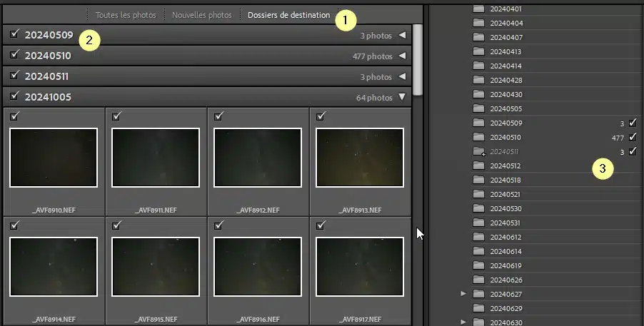The width and height of the screenshot is (644, 326).
Task: Select thumbnail _AVF8917.NEF
Action: click(x=359, y=267)
